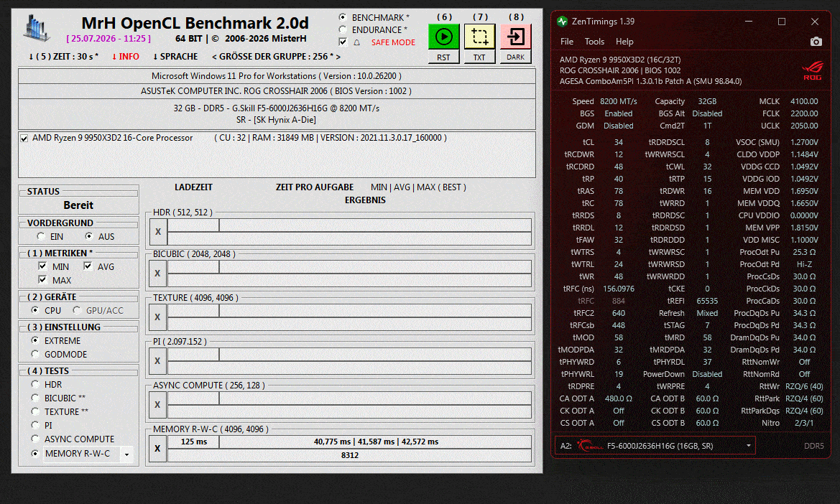Minimize the ZenTimings window
The image size is (840, 504).
pyautogui.click(x=749, y=22)
